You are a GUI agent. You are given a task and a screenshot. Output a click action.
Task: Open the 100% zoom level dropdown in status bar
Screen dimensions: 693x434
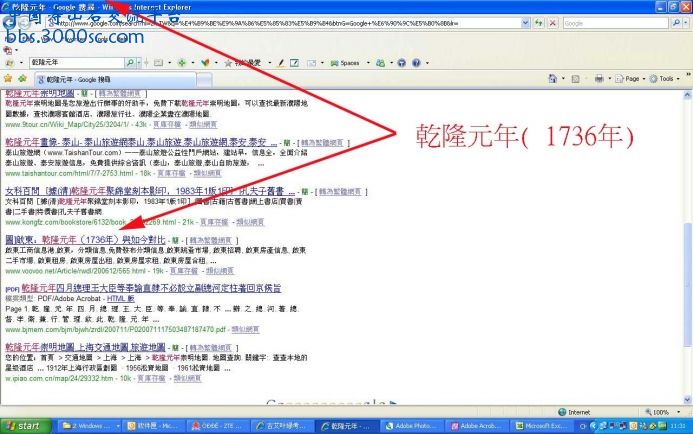point(679,412)
